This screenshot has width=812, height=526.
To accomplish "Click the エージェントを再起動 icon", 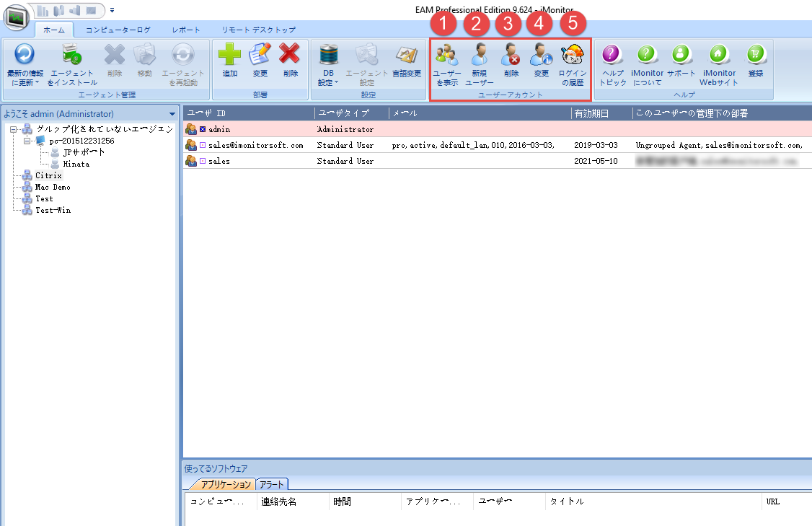I will click(x=182, y=54).
